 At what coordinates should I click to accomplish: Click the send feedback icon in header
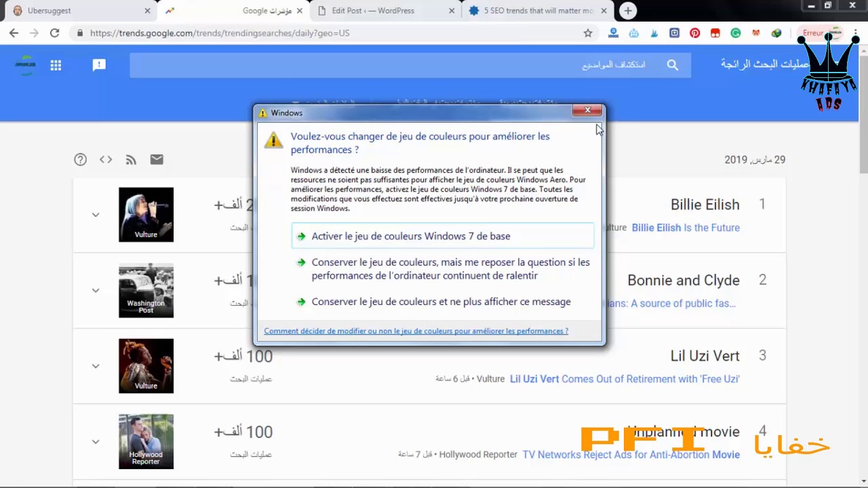coord(99,65)
